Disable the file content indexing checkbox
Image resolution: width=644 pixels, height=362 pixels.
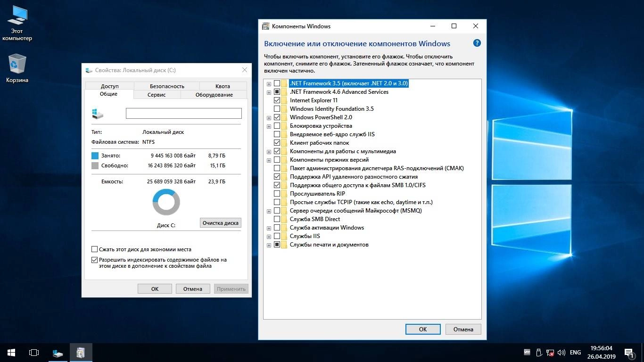[94, 260]
